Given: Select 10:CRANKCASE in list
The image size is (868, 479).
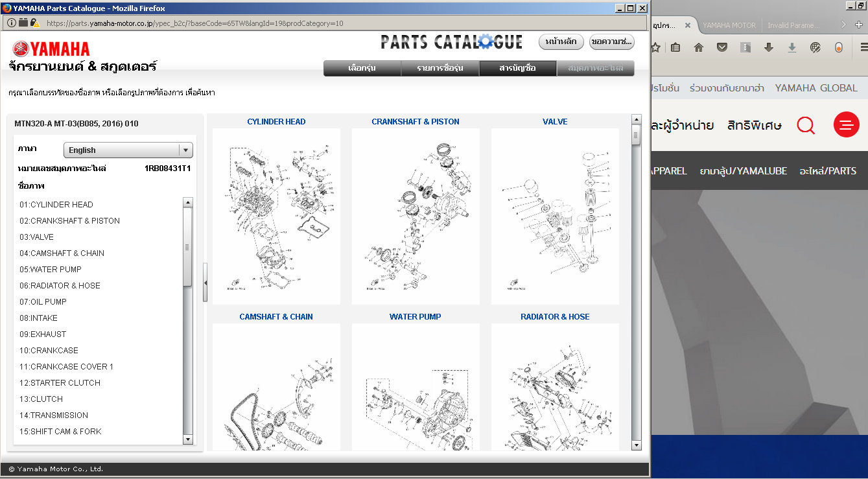Looking at the screenshot, I should [100, 351].
